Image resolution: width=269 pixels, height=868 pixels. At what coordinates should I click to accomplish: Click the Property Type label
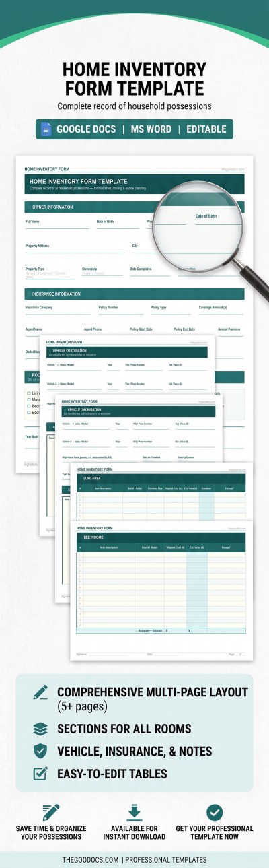(35, 269)
